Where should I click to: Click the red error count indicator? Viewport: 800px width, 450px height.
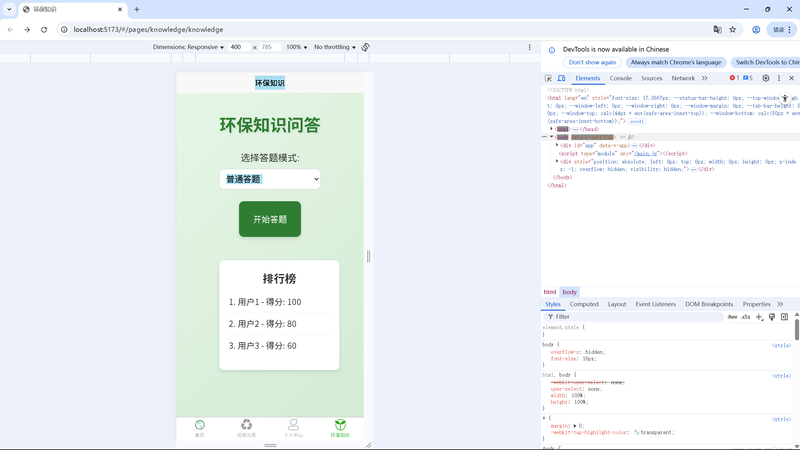[x=734, y=78]
